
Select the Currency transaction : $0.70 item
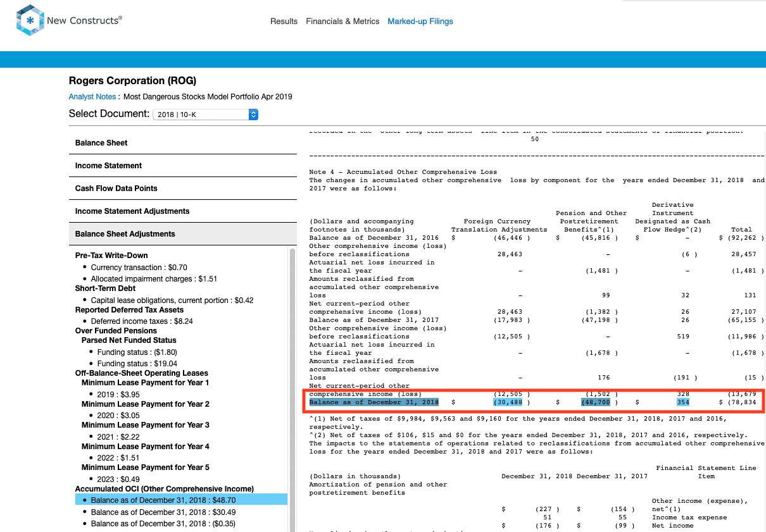(139, 268)
